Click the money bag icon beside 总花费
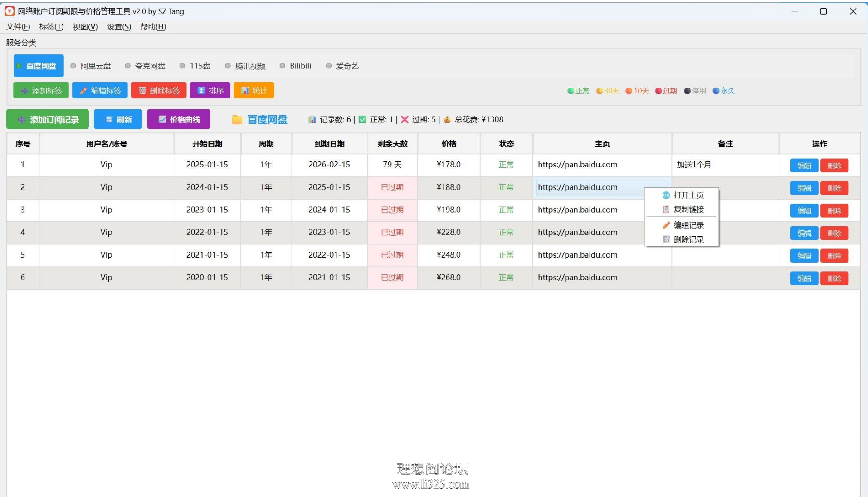Viewport: 868px width, 497px height. click(447, 119)
